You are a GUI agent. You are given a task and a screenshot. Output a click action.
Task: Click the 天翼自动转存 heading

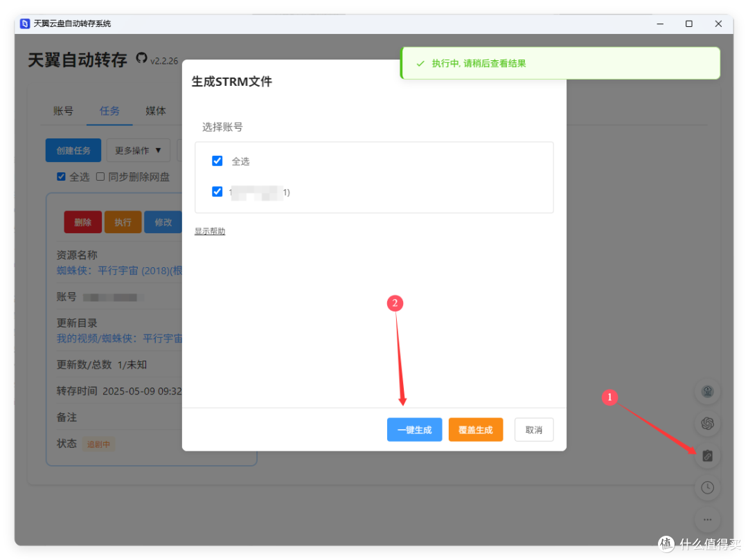pyautogui.click(x=78, y=60)
